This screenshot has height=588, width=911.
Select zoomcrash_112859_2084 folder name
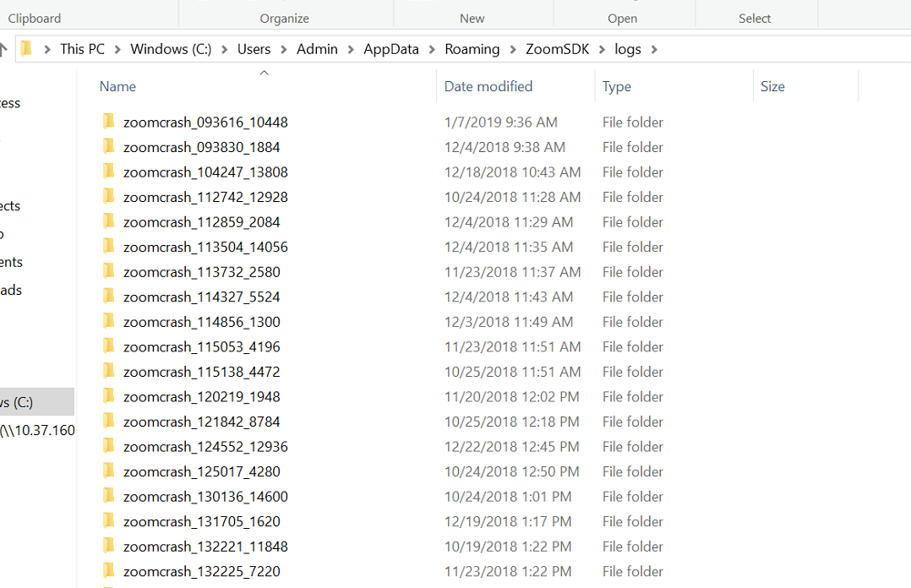pyautogui.click(x=202, y=222)
